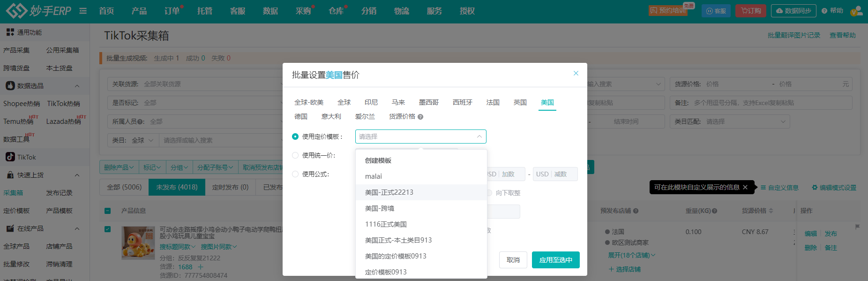Screen dimensions: 868x281
Task: Open 定价模板 in the sidebar
Action: (16, 211)
